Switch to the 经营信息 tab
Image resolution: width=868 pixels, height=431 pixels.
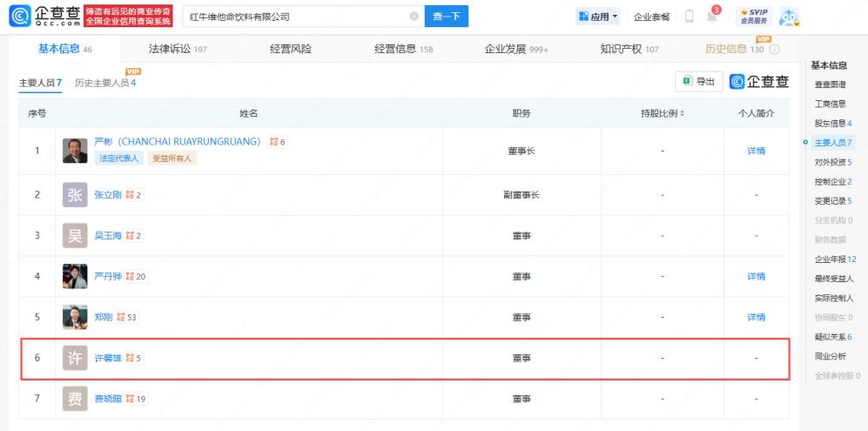404,49
